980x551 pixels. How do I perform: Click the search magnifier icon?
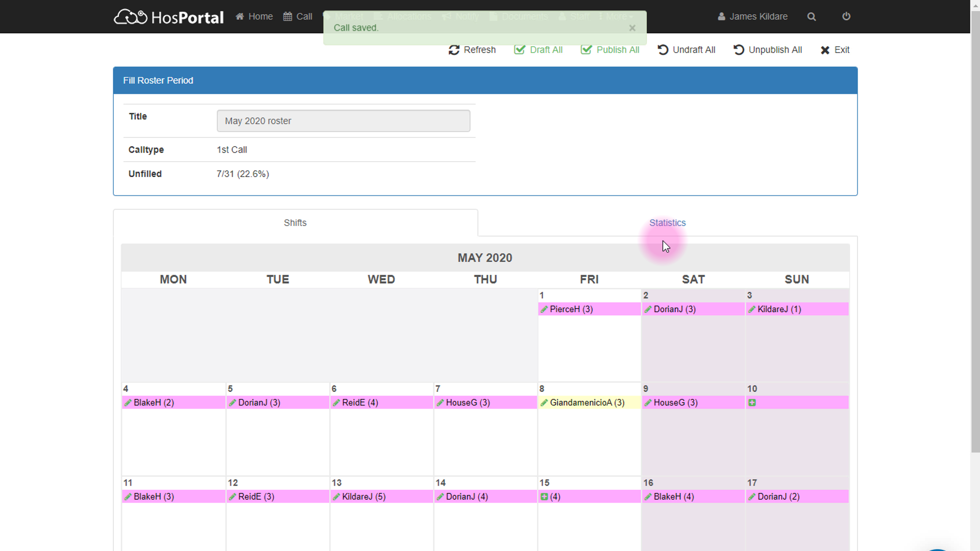[x=812, y=17]
